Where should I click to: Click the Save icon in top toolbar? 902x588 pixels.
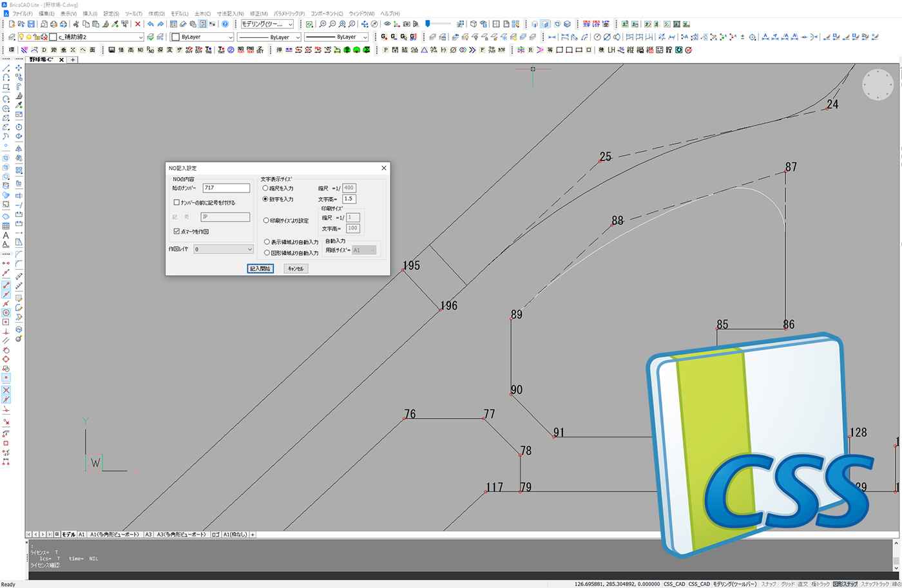click(x=31, y=24)
